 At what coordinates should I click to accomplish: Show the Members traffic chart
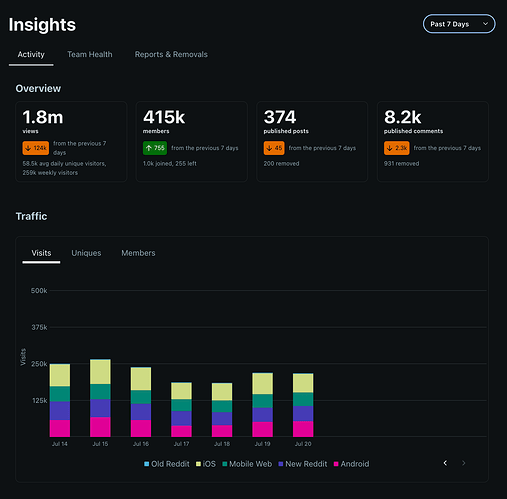138,253
